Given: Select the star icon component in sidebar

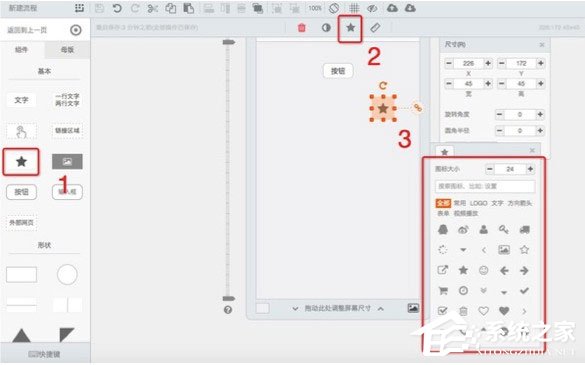Looking at the screenshot, I should tap(21, 162).
